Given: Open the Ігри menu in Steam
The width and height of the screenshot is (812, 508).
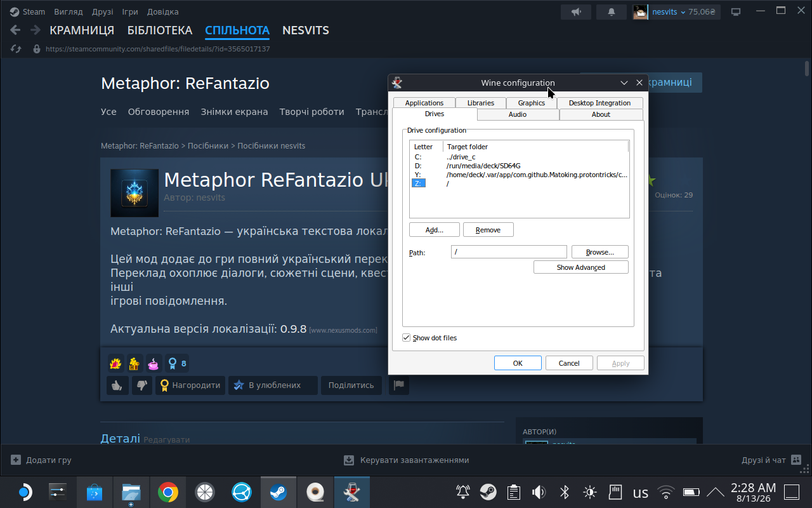Looking at the screenshot, I should click(x=130, y=12).
